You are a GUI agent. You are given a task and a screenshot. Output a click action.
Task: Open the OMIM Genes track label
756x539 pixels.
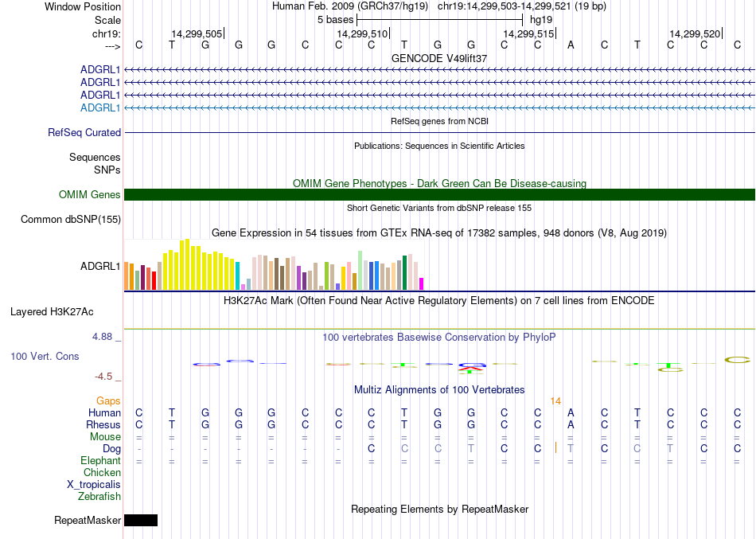[x=90, y=195]
